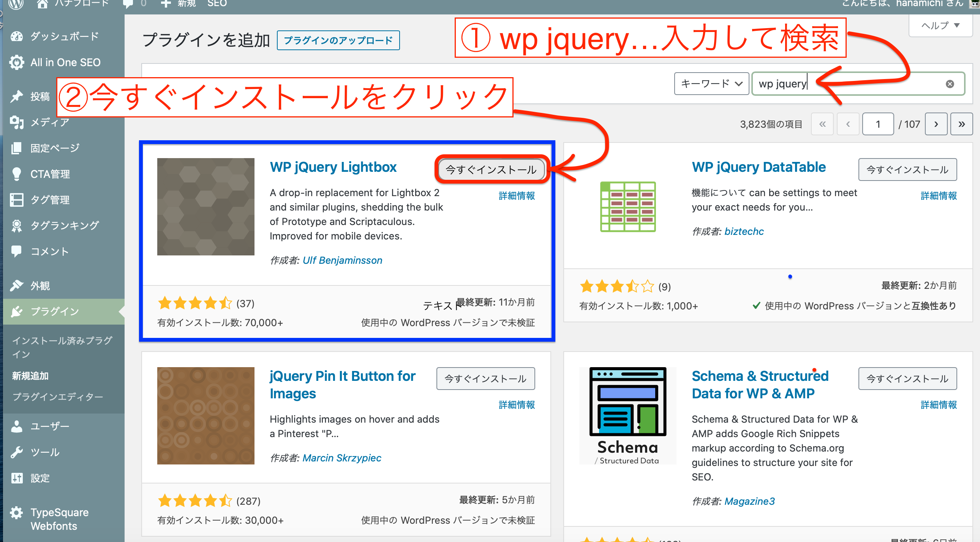This screenshot has width=980, height=542.
Task: Click the Tools wrench icon
Action: 17,452
